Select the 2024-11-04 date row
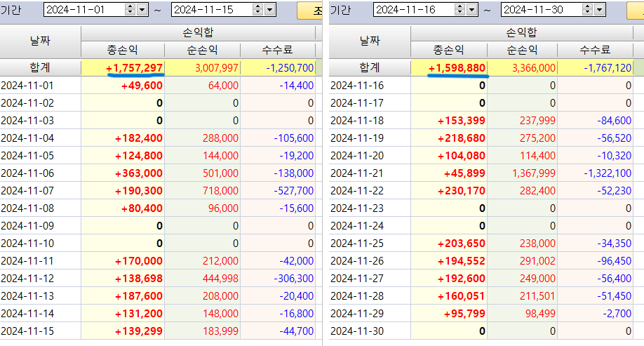This screenshot has height=346, width=644. [x=40, y=138]
